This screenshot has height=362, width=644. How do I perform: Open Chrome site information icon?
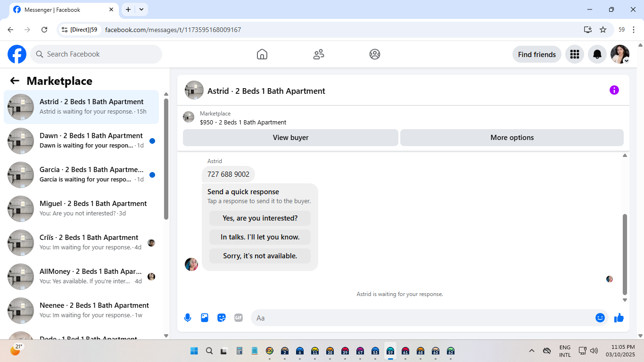click(65, 30)
